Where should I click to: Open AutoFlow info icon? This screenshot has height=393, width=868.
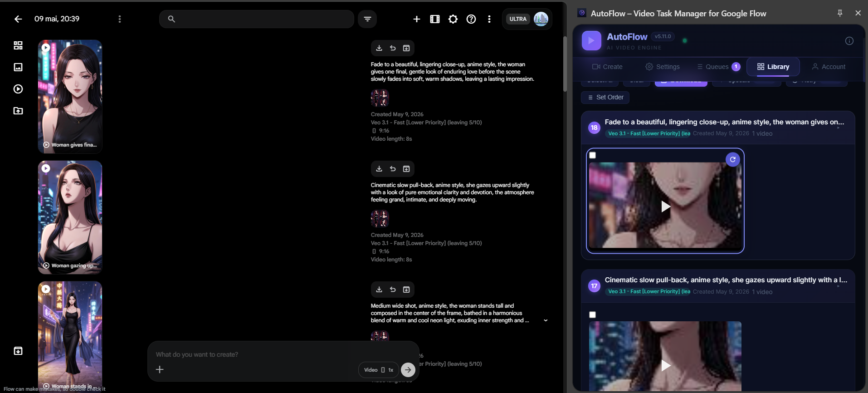tap(849, 41)
